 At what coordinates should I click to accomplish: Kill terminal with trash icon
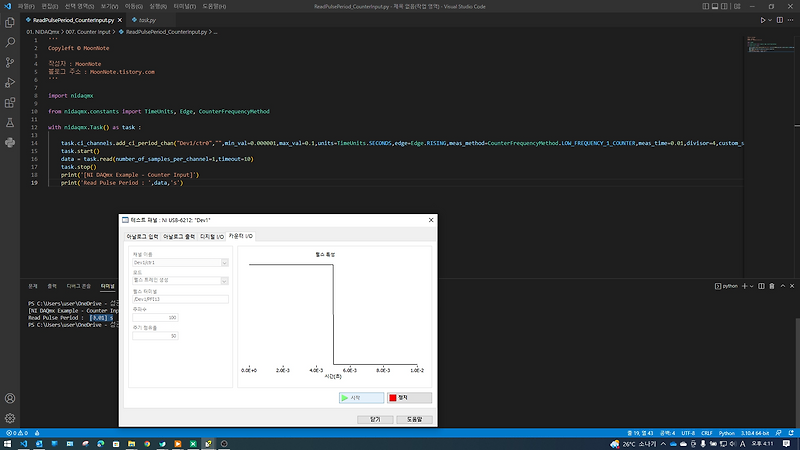772,286
